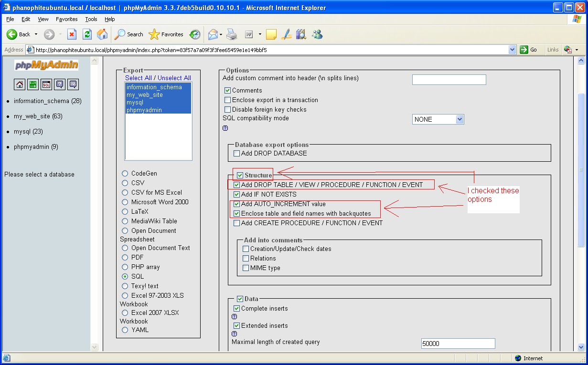Screen dimensions: 588x365
Task: Open the Messenger people icon
Action: (317, 34)
